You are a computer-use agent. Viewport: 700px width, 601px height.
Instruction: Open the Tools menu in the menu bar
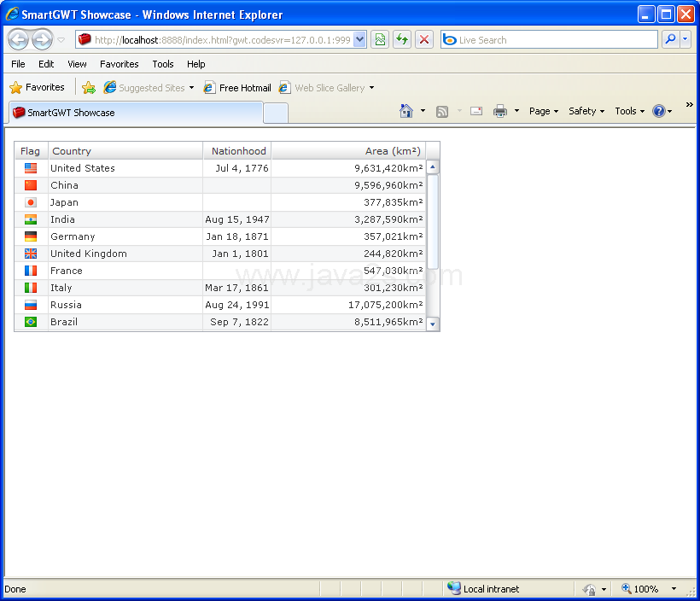click(x=162, y=64)
